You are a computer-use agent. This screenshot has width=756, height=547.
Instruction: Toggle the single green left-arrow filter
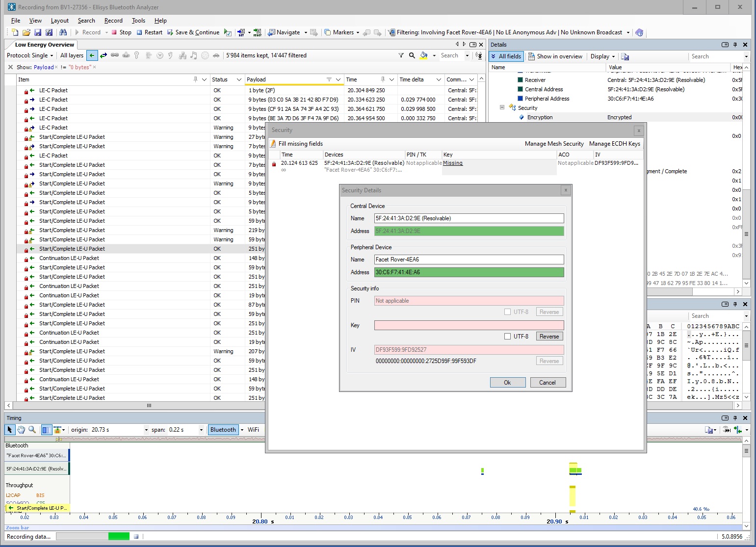pyautogui.click(x=92, y=55)
